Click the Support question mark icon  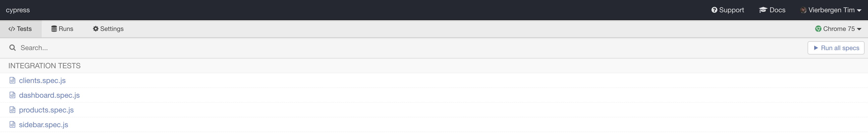tap(714, 10)
